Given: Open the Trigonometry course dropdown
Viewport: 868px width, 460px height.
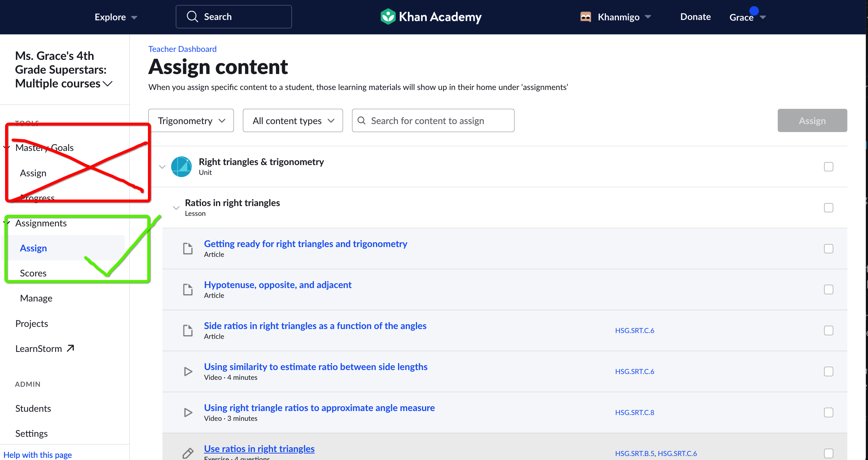Looking at the screenshot, I should (191, 121).
